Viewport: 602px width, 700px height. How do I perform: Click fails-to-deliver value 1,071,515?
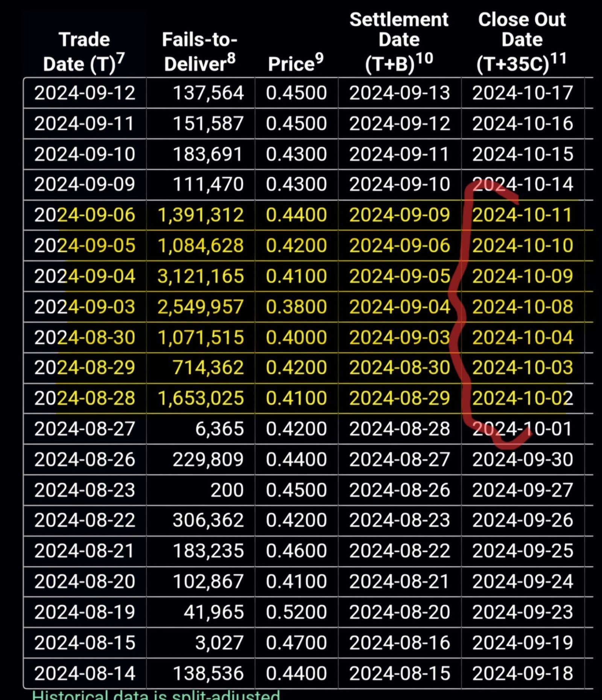(201, 337)
